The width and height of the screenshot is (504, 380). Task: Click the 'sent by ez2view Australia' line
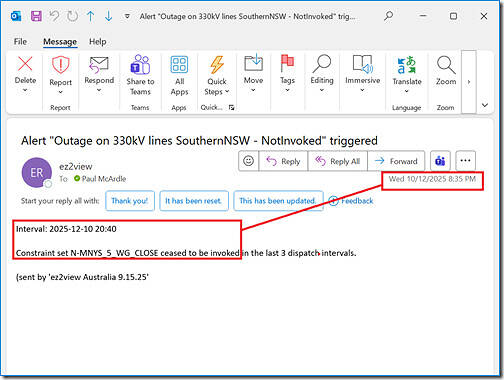pyautogui.click(x=82, y=277)
